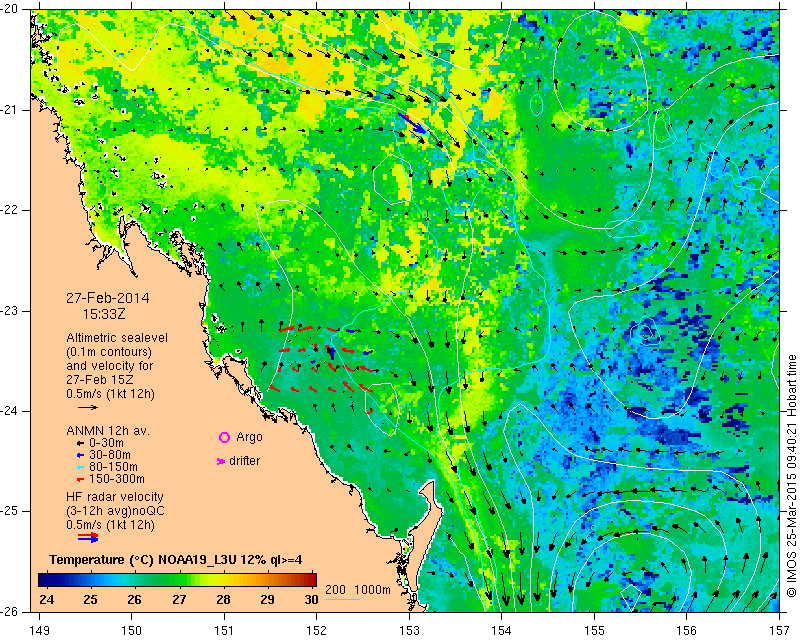Click the '30-80m' depth label
The width and height of the screenshot is (800, 640).
110,455
